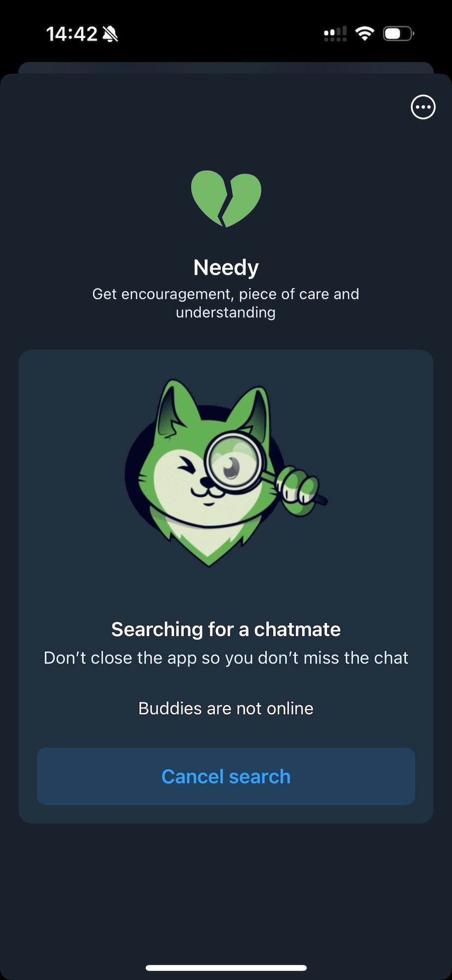This screenshot has height=980, width=452.
Task: Tap the "Buddies are not online" status
Action: pos(226,708)
